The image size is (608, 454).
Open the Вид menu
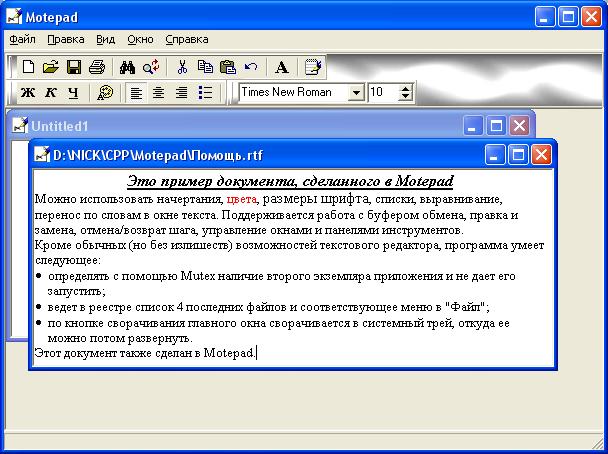click(105, 40)
